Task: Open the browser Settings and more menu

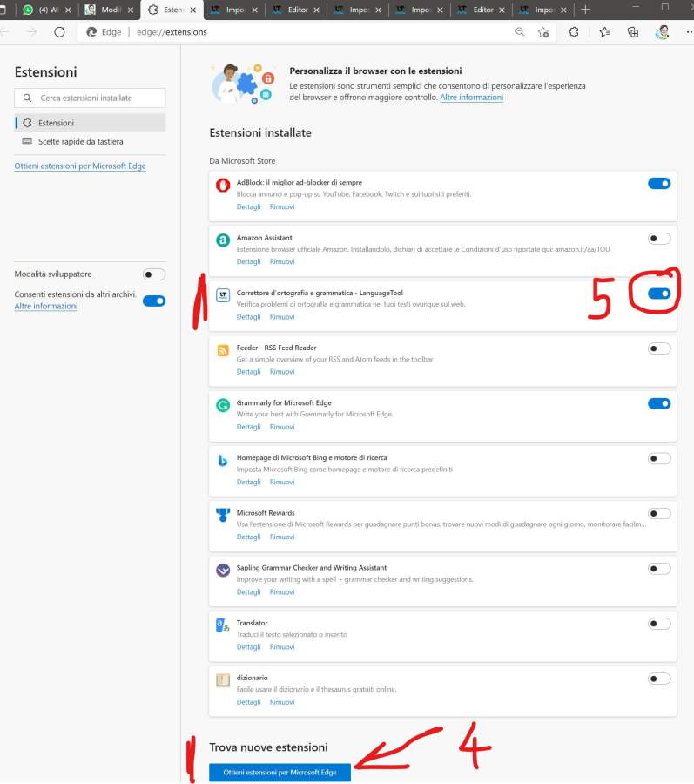Action: 689,32
